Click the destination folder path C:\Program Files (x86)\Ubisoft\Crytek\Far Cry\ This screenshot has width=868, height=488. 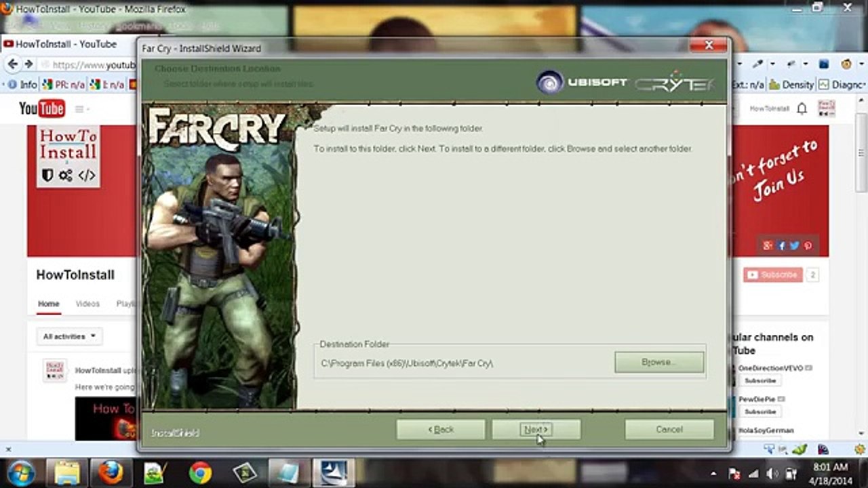(x=407, y=363)
